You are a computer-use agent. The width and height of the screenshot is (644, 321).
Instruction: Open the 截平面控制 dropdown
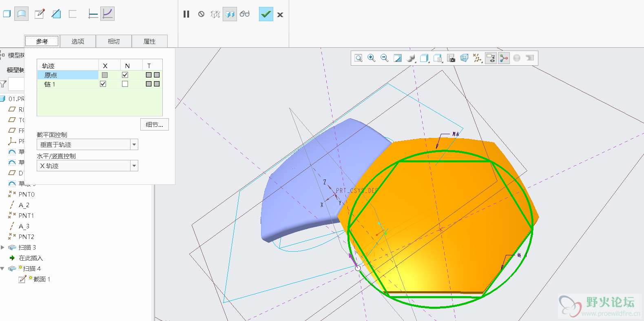[x=134, y=145]
